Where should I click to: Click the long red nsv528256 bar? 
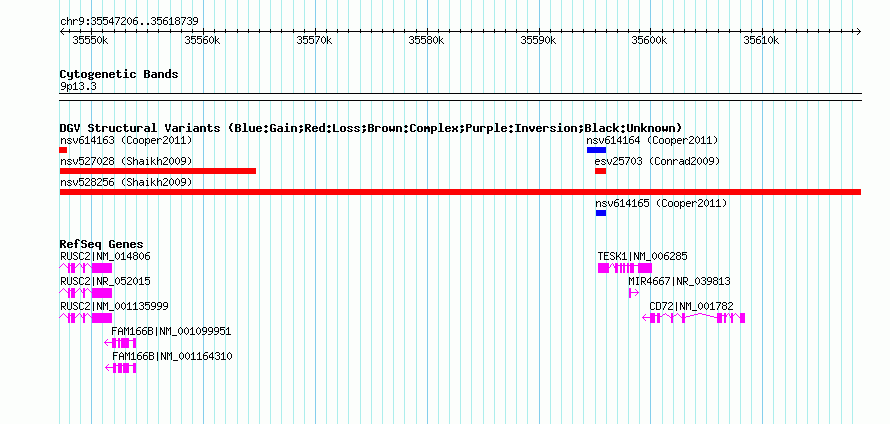click(460, 192)
